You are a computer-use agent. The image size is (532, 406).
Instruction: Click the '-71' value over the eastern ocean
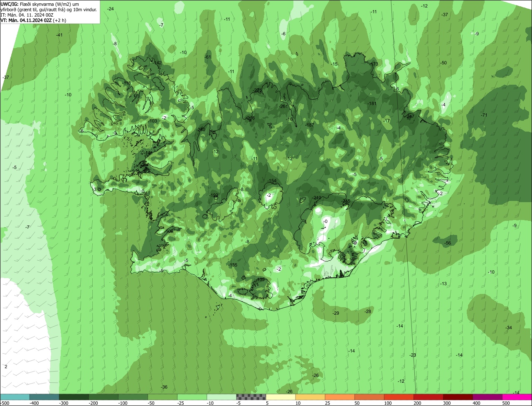484,115
